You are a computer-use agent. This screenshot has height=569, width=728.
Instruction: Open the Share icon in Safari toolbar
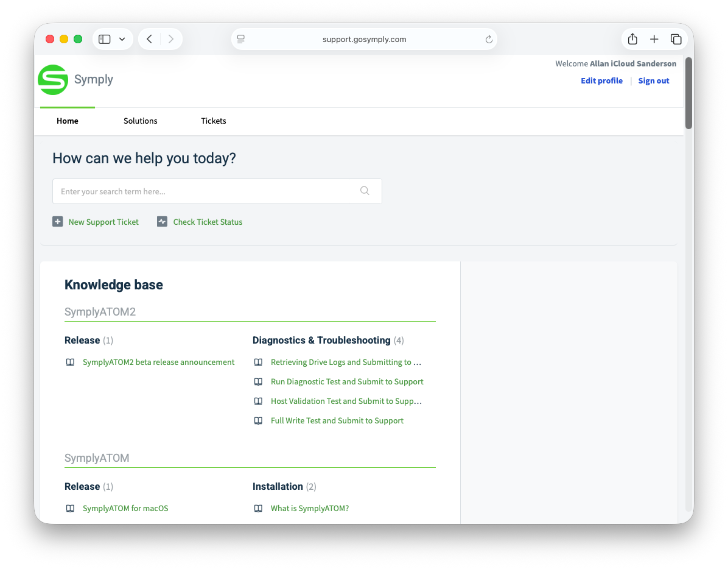(x=632, y=39)
